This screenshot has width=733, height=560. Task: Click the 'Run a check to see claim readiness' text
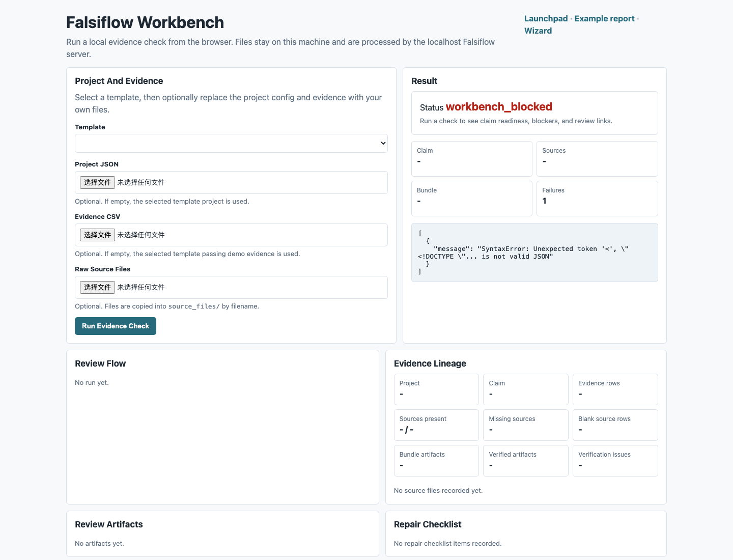[516, 121]
